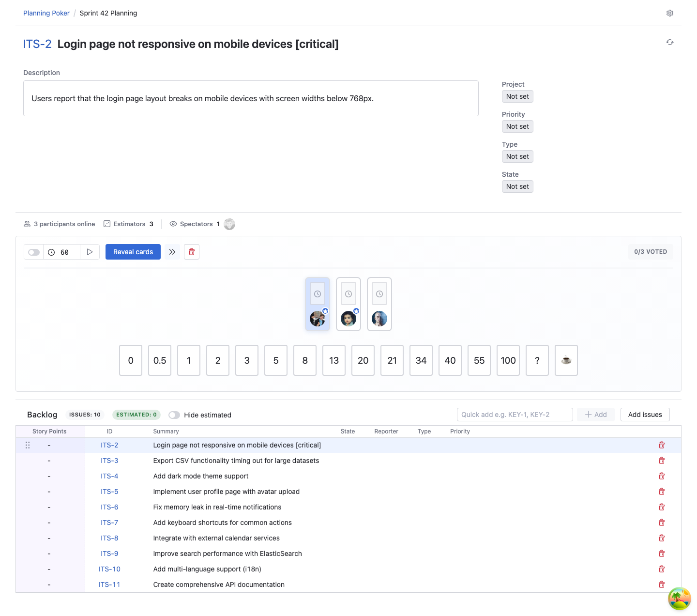Vote with the 3 card

pyautogui.click(x=247, y=360)
